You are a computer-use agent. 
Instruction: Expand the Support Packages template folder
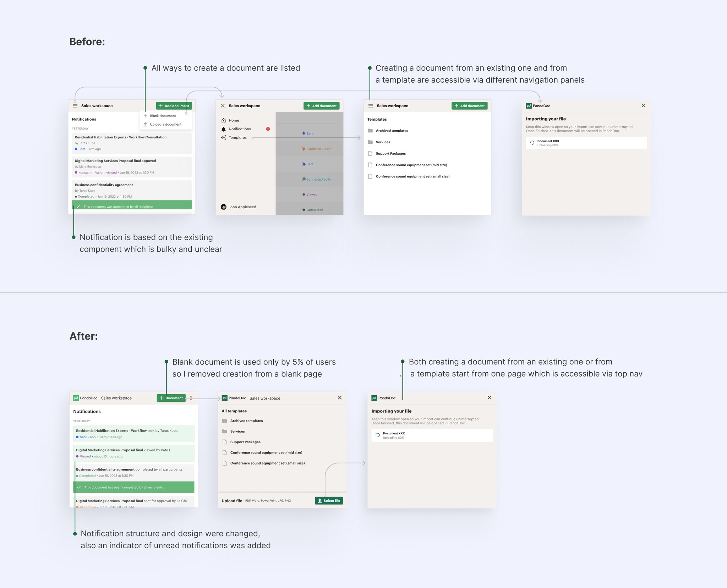(246, 442)
